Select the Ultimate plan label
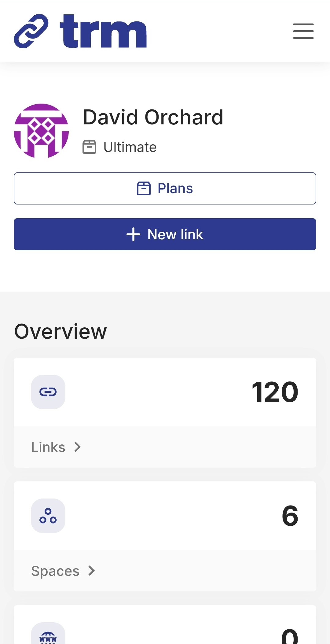 130,147
